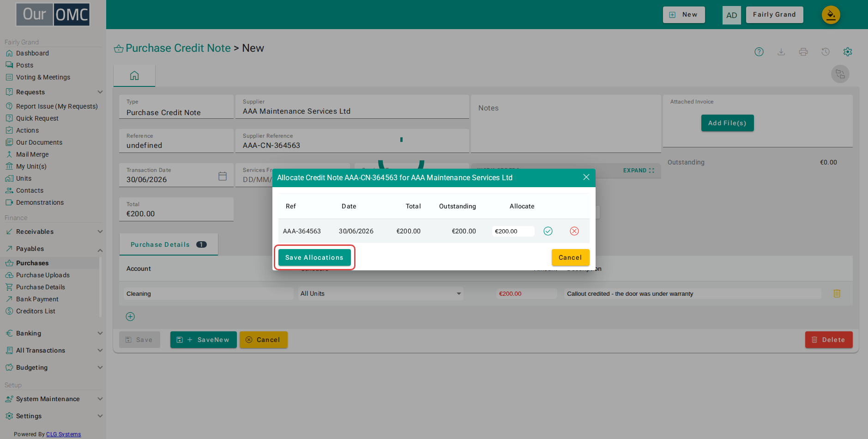Follow the CLG Systems link

[63, 434]
